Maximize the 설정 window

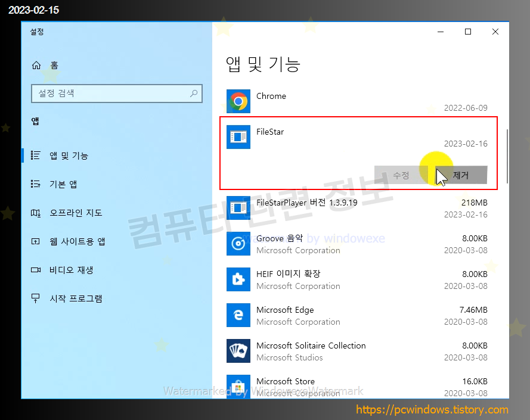tap(468, 32)
